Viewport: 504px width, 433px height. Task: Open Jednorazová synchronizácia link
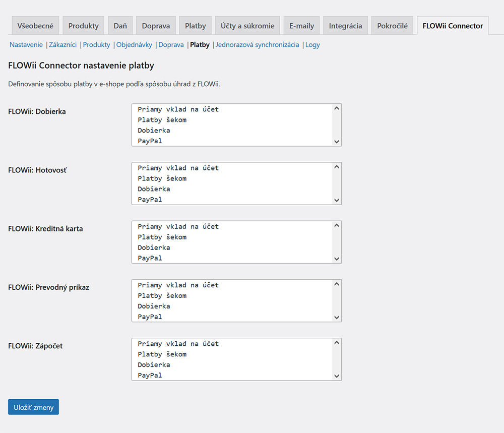click(x=257, y=45)
